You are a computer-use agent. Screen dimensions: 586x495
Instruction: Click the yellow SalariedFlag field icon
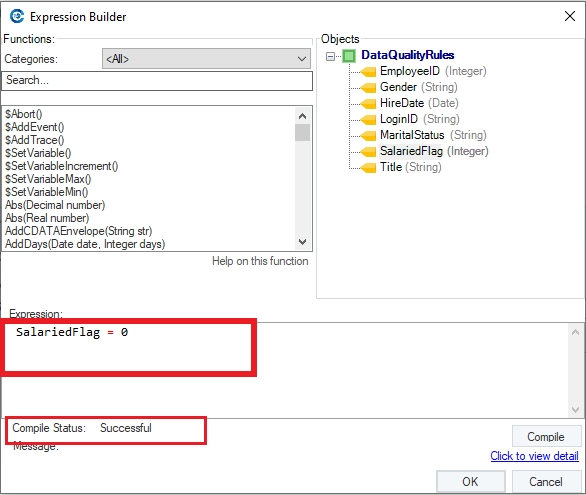pyautogui.click(x=368, y=152)
